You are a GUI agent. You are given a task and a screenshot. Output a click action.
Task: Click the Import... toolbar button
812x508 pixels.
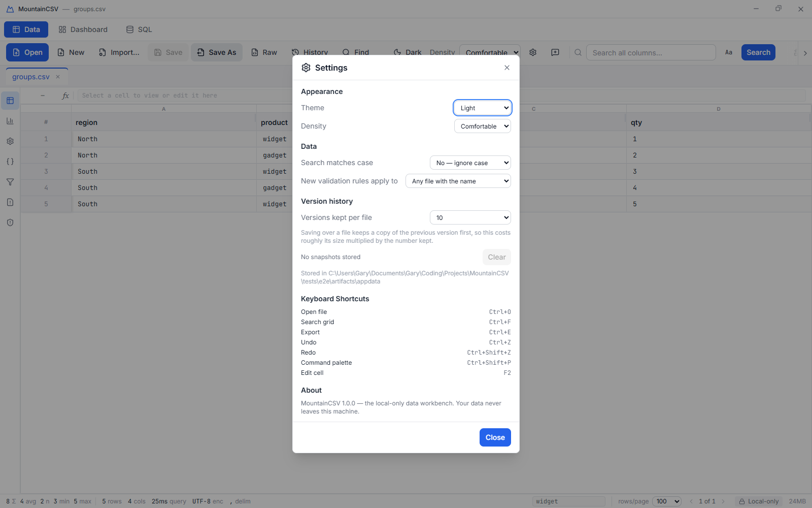[119, 52]
